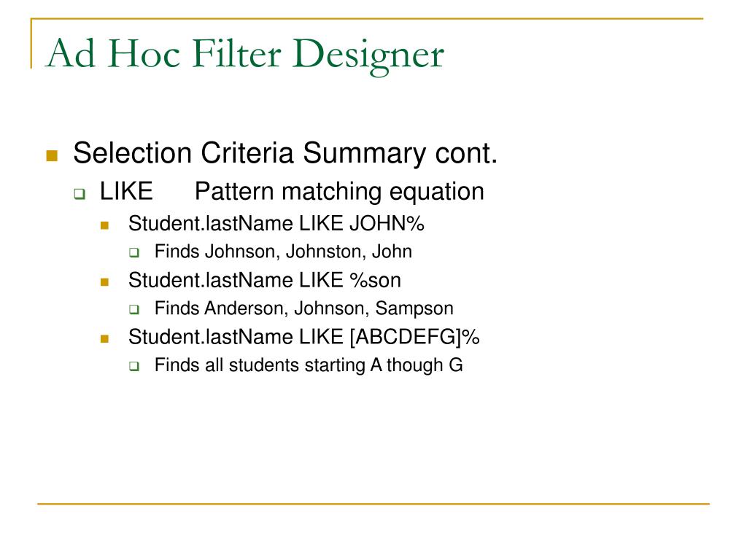Click 'Student.lastName LIKE [ABCDEFG]%' text

click(x=304, y=337)
